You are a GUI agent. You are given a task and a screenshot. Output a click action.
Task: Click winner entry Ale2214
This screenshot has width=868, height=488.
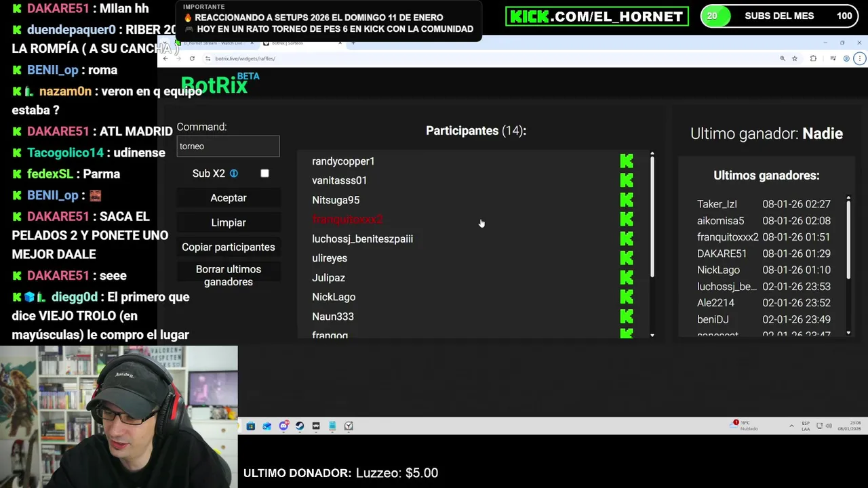pyautogui.click(x=715, y=303)
